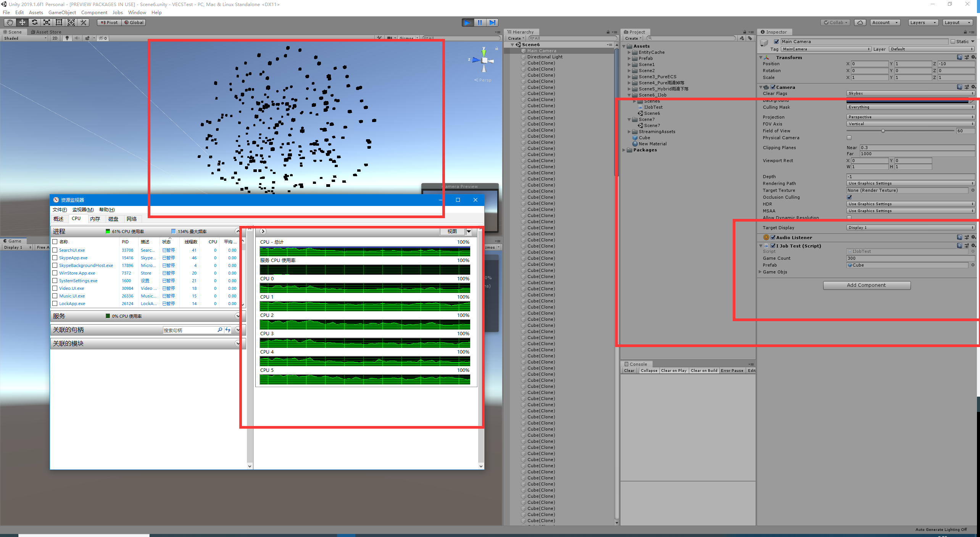Select the Move tool
Image resolution: width=980 pixels, height=537 pixels.
22,22
